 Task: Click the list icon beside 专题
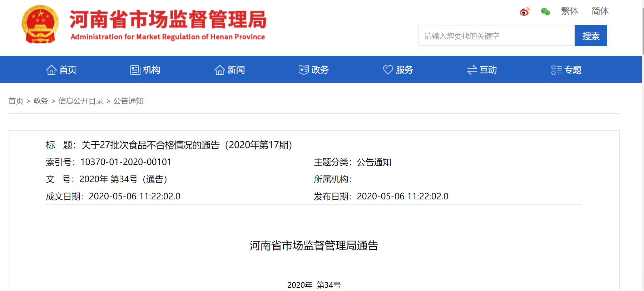pyautogui.click(x=556, y=70)
